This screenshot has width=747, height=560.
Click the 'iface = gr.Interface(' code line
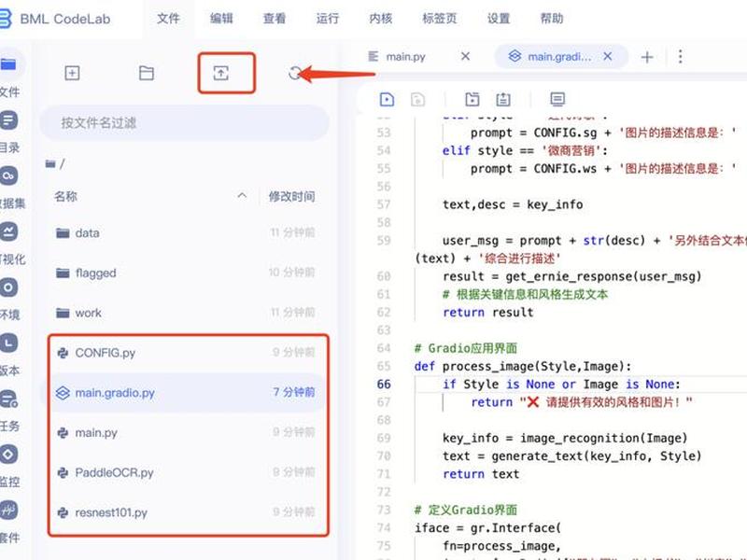[487, 527]
